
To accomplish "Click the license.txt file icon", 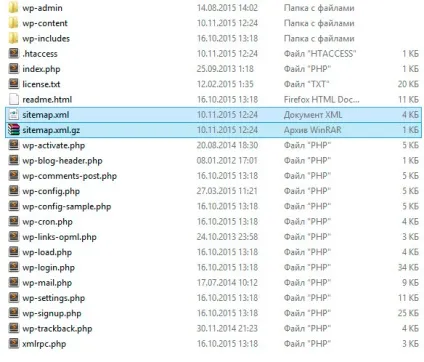I will click(x=13, y=84).
